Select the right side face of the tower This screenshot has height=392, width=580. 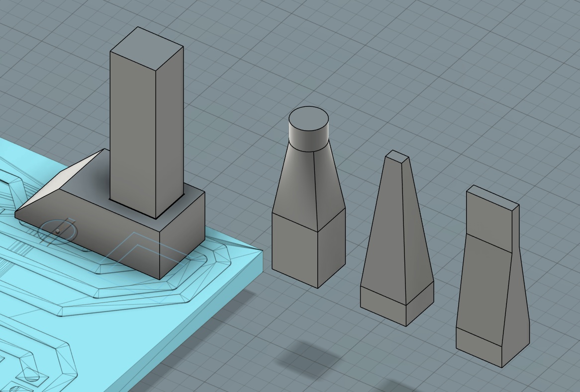(x=169, y=129)
